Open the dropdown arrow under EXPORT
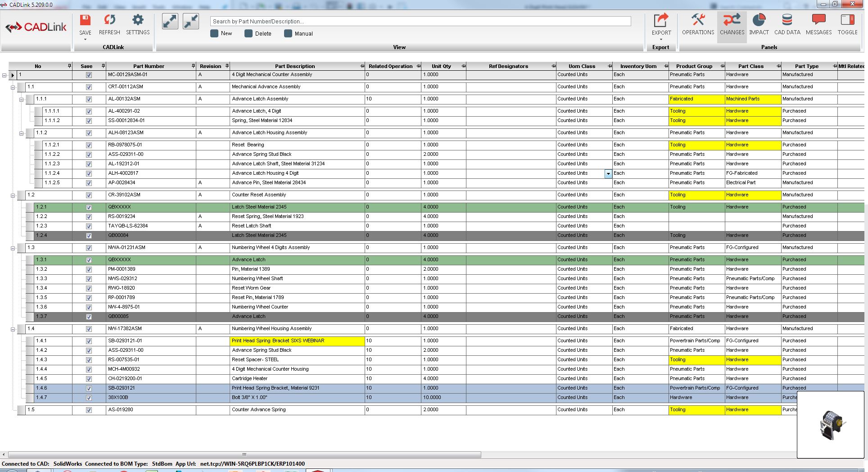 661,40
